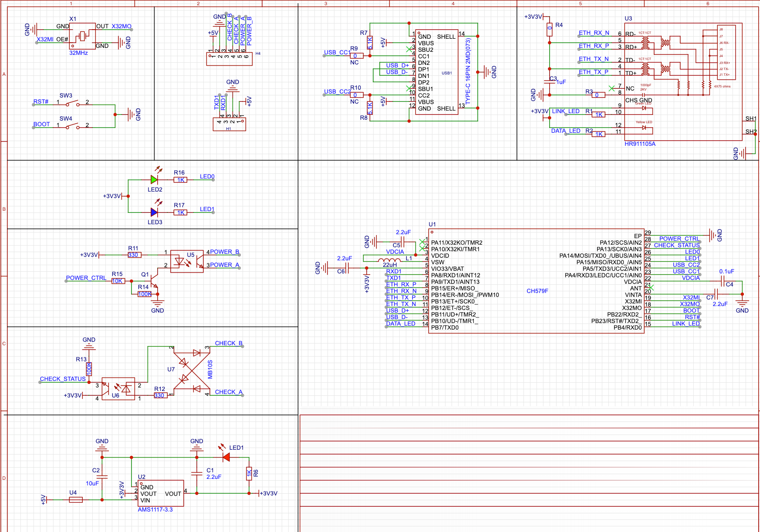Image resolution: width=760 pixels, height=532 pixels.
Task: Click the CHECK_A net label at U7
Action: pos(229,392)
